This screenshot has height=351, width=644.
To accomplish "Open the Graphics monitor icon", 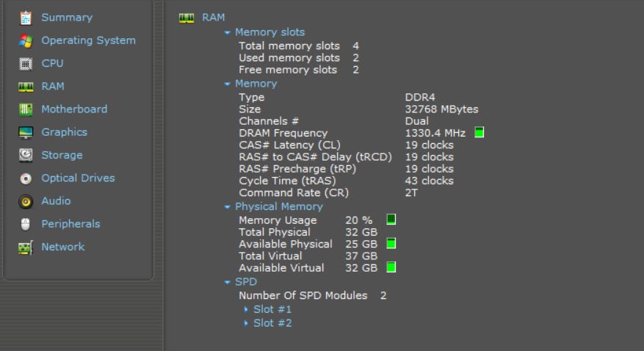I will 26,132.
